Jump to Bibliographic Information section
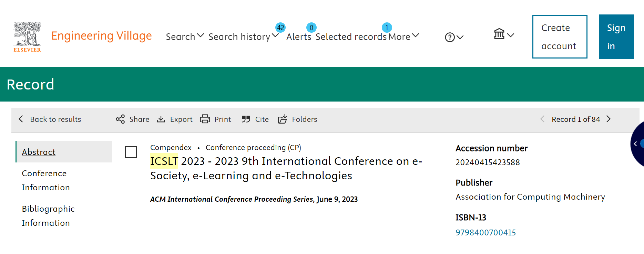Image resolution: width=644 pixels, height=254 pixels. (48, 216)
